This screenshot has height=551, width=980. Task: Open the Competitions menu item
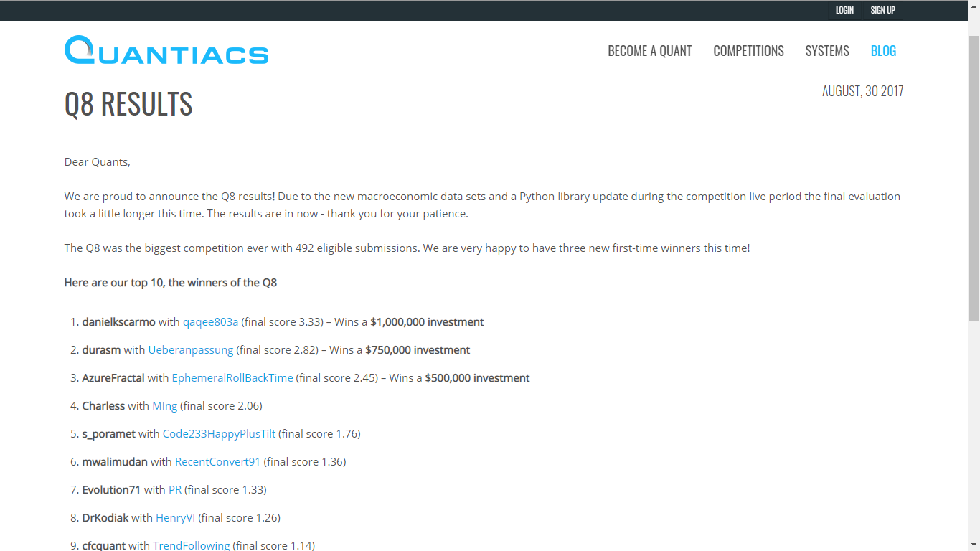point(748,51)
